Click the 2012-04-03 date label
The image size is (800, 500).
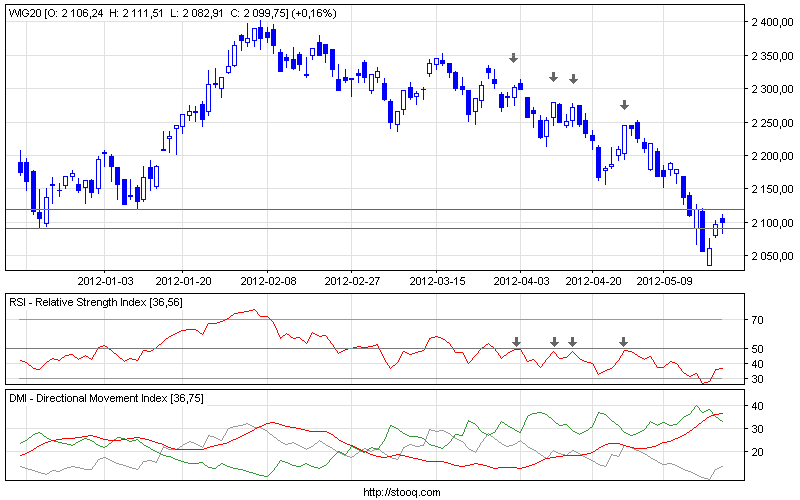[521, 281]
